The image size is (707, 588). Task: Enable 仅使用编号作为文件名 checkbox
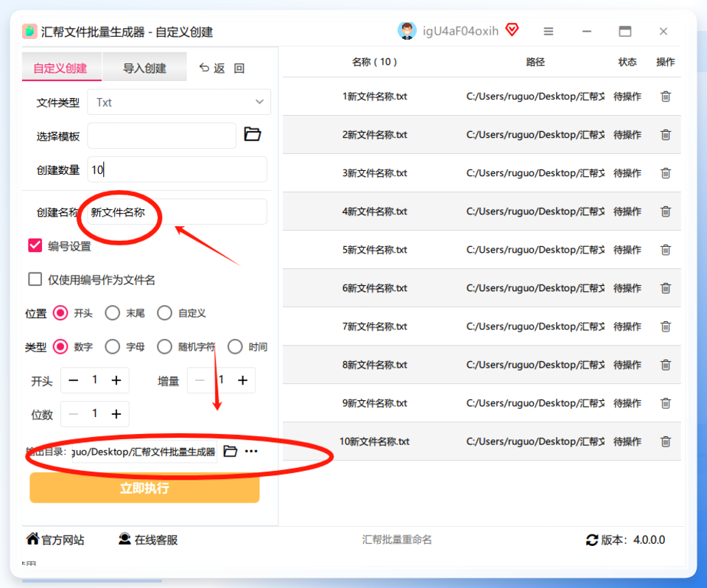point(35,280)
